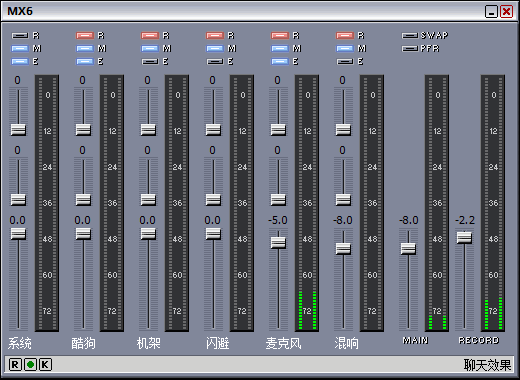
Task: Click the RECORD output fader handle
Action: [464, 237]
